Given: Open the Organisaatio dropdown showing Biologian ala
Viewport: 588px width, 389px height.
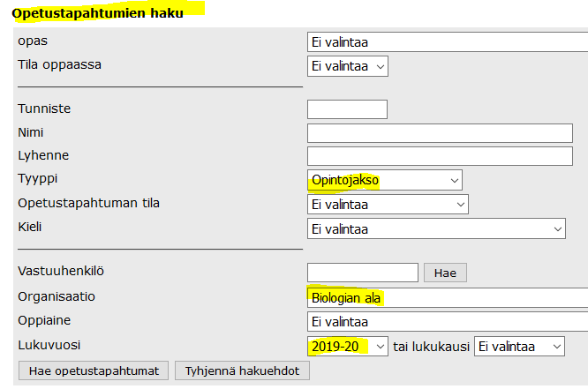Looking at the screenshot, I should pos(446,298).
